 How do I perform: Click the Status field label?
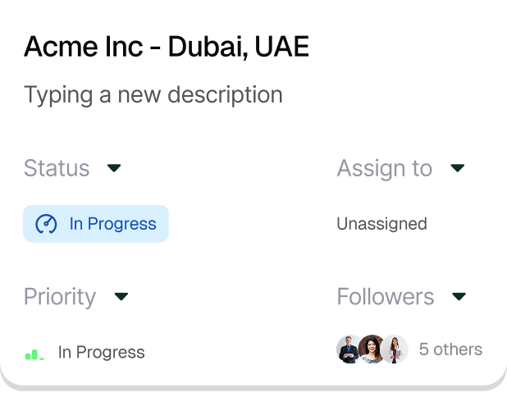(x=57, y=168)
